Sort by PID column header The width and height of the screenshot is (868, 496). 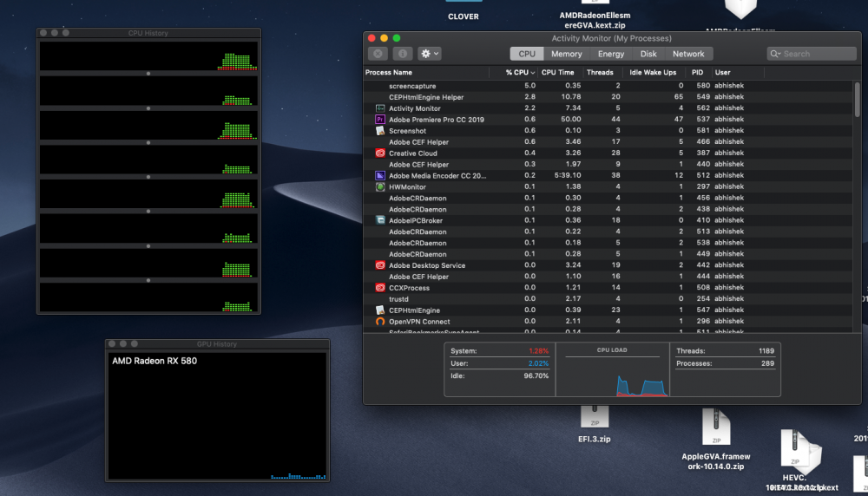pyautogui.click(x=698, y=73)
